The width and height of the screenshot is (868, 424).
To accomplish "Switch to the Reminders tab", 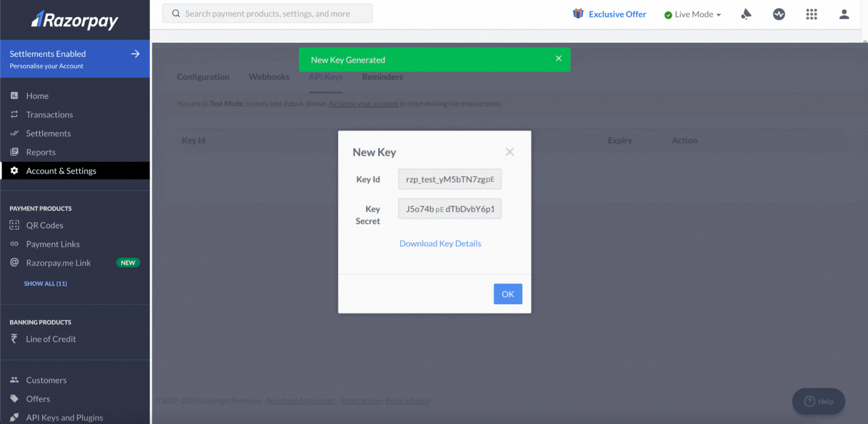I will [x=382, y=77].
